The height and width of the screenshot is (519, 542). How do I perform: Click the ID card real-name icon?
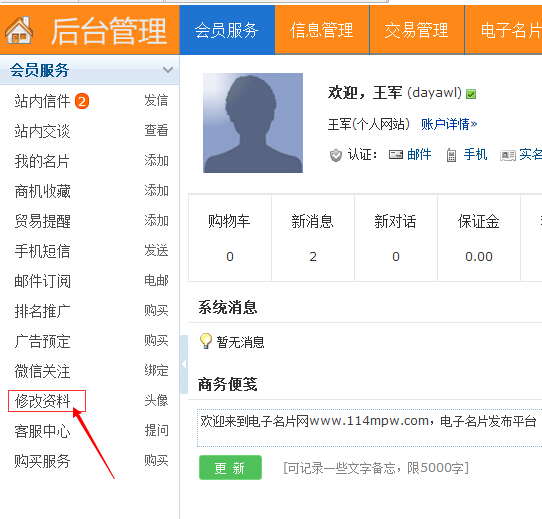(508, 156)
